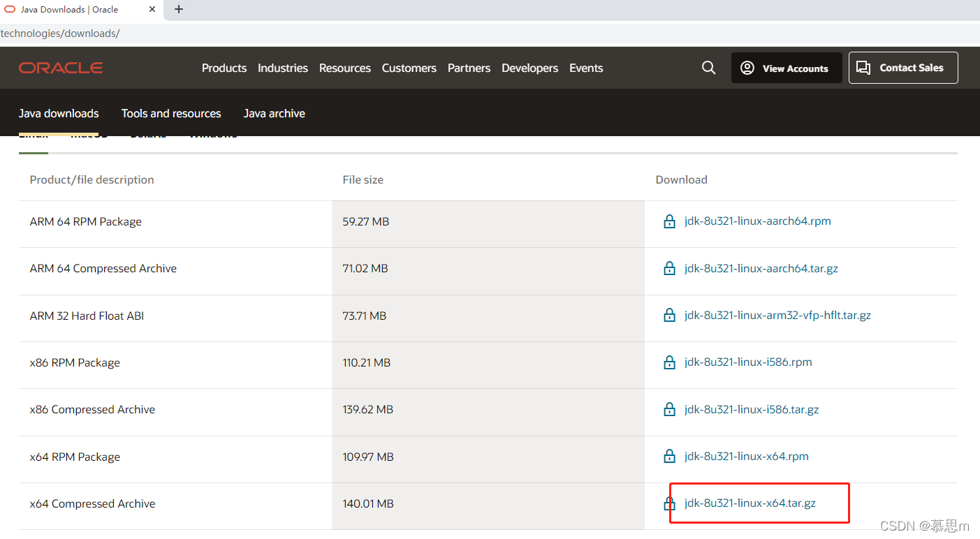Viewport: 980px width, 539px height.
Task: Click the x64 Compressed Archive description
Action: pos(92,503)
